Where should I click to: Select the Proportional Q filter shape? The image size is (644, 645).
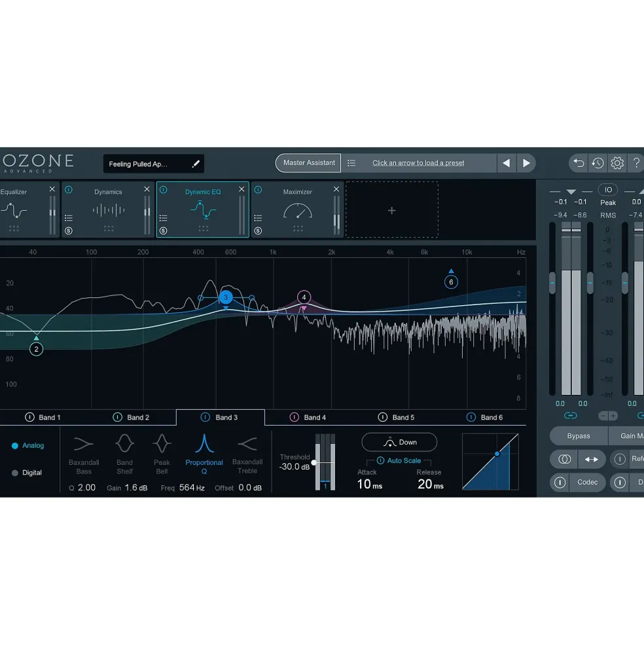tap(204, 455)
